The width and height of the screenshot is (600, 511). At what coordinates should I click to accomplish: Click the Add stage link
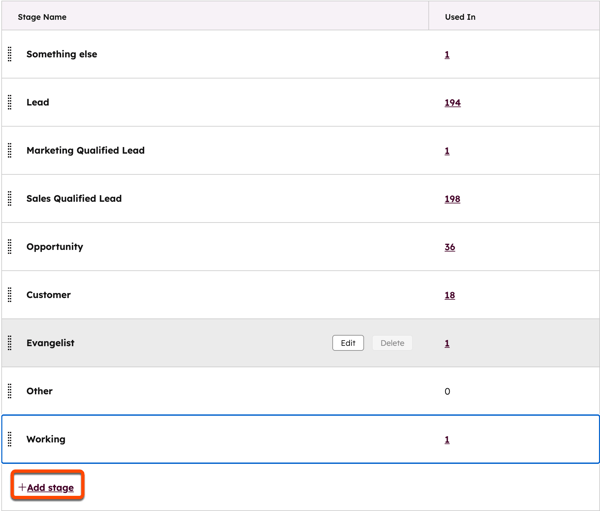point(49,487)
